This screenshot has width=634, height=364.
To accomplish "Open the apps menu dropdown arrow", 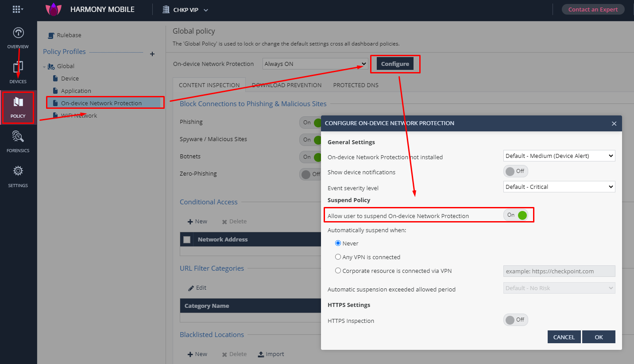I will pos(22,9).
